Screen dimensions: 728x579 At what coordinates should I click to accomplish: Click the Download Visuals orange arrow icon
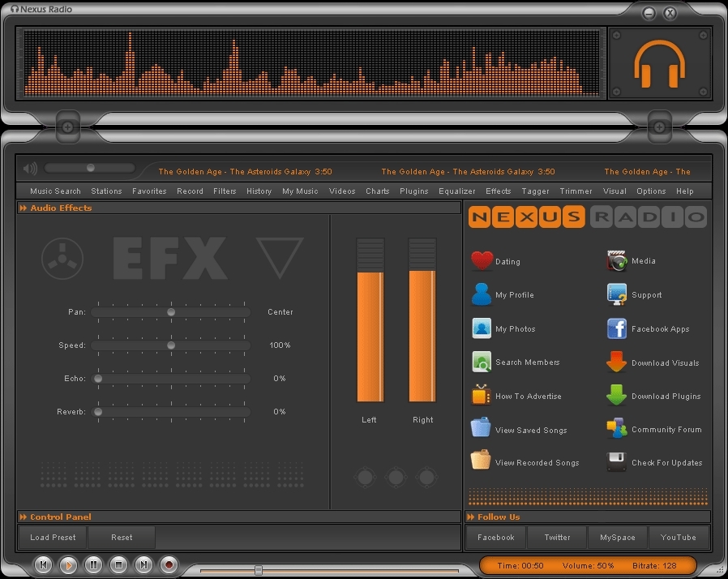(x=617, y=362)
